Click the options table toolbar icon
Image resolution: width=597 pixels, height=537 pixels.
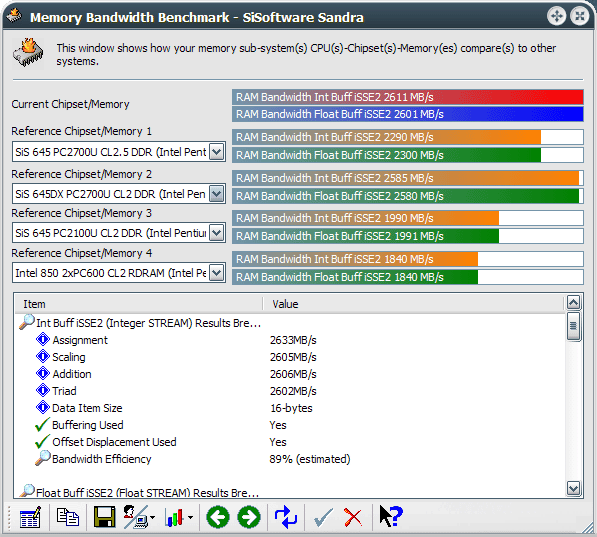(30, 517)
